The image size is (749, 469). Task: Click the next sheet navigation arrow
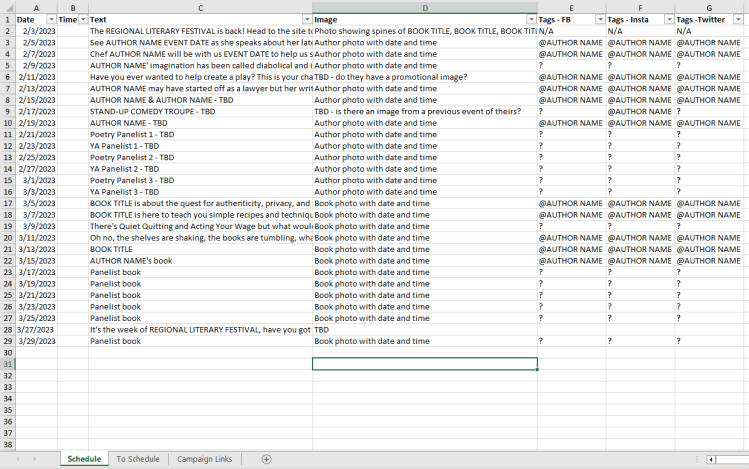coord(36,459)
